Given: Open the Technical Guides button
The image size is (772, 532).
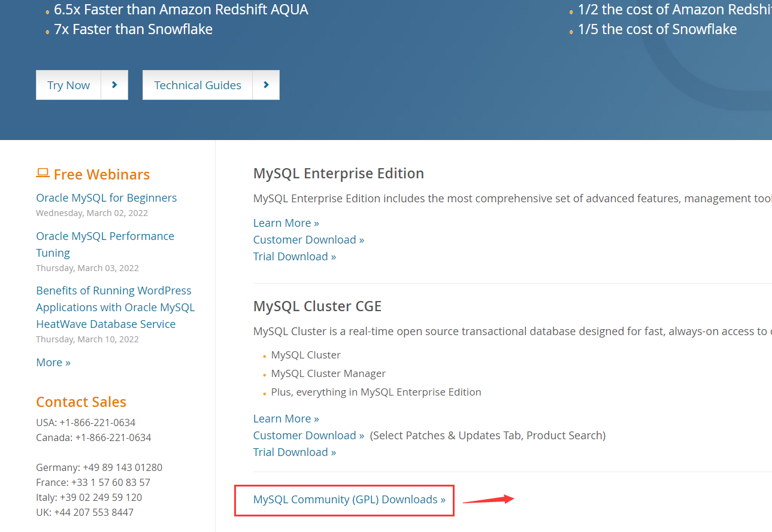Looking at the screenshot, I should [x=198, y=85].
